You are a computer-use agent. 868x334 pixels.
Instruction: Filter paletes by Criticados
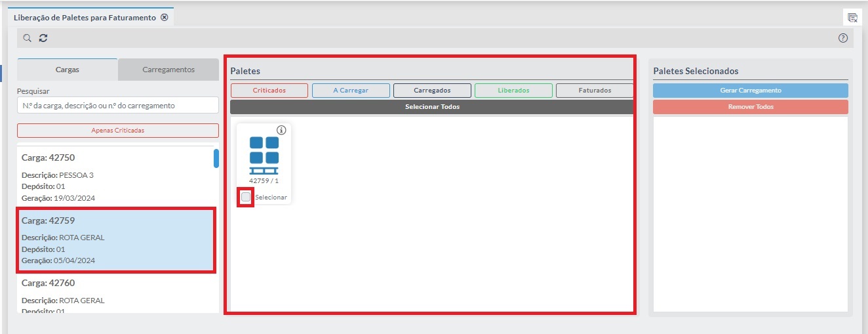(x=269, y=91)
